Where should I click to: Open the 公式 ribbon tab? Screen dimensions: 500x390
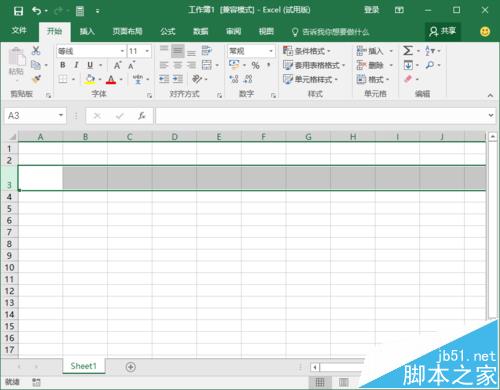pyautogui.click(x=168, y=31)
